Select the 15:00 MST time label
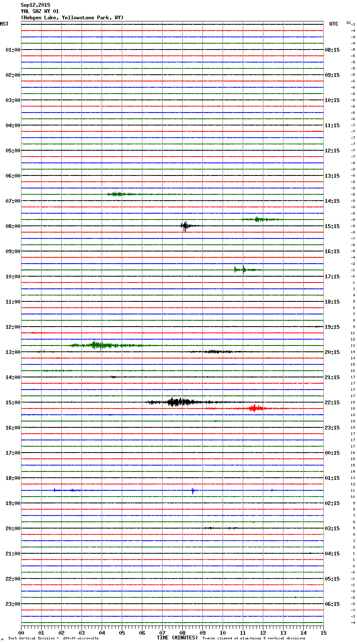 13,403
